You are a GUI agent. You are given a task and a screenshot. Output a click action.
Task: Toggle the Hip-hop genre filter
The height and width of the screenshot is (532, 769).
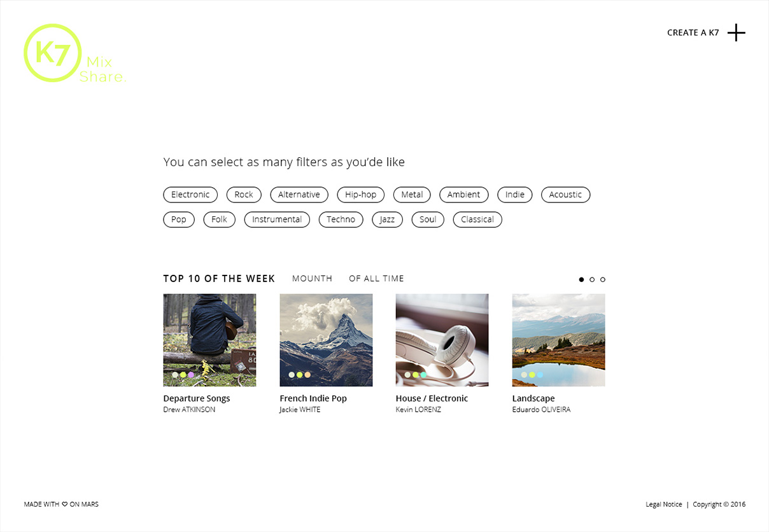tap(361, 195)
